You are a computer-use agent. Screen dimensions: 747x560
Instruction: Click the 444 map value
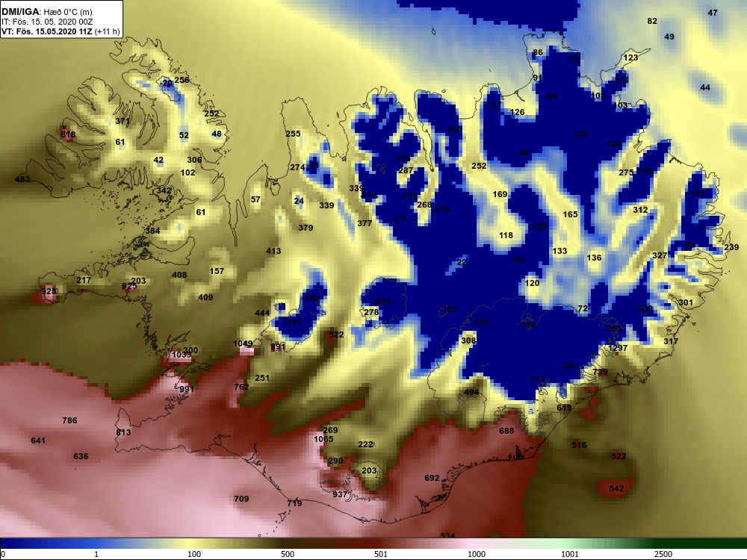tap(262, 313)
